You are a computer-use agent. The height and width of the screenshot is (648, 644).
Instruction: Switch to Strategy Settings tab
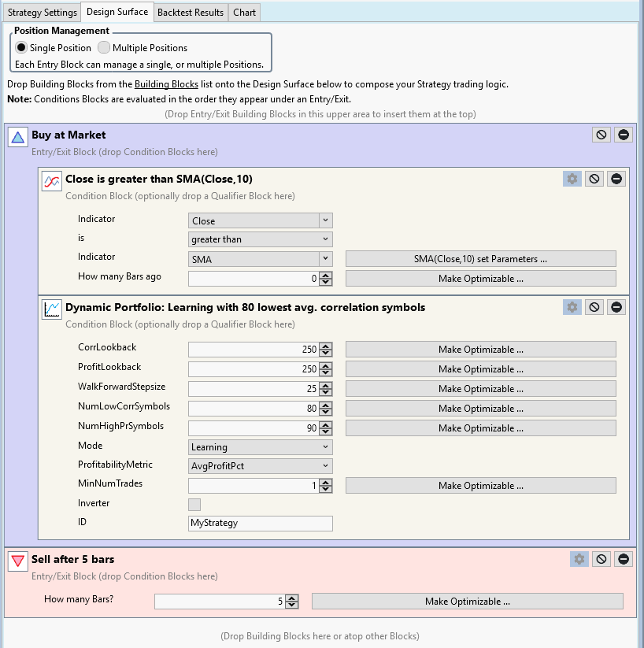point(43,13)
